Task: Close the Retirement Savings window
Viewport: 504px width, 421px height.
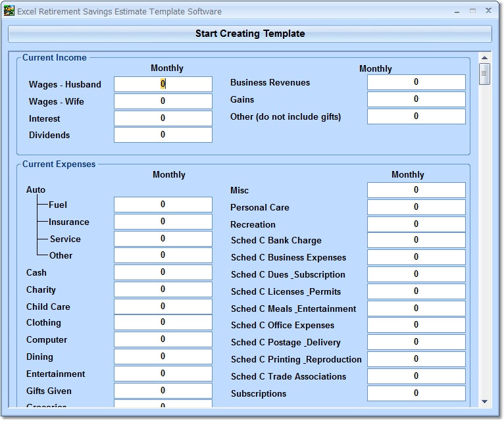Action: click(488, 11)
